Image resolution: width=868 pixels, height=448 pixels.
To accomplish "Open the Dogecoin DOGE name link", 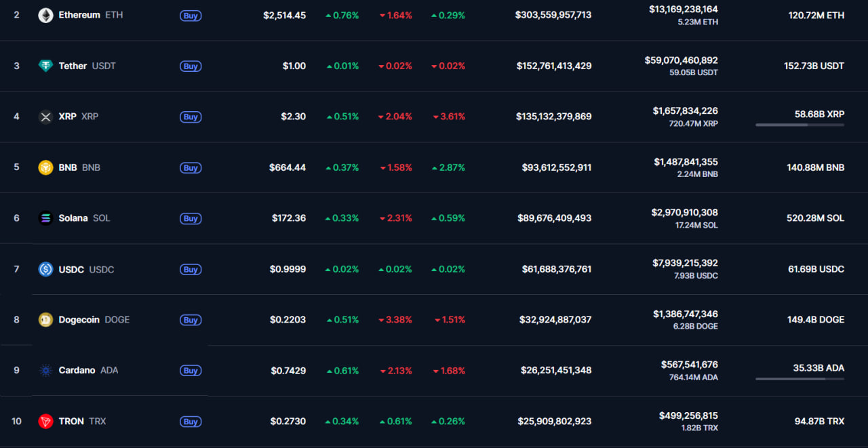I will (x=94, y=320).
